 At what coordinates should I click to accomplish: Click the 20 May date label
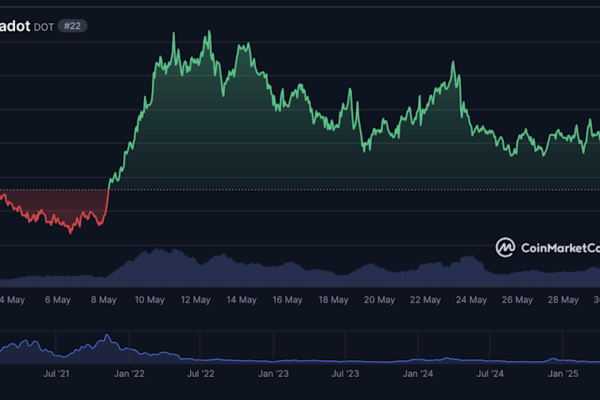379,300
